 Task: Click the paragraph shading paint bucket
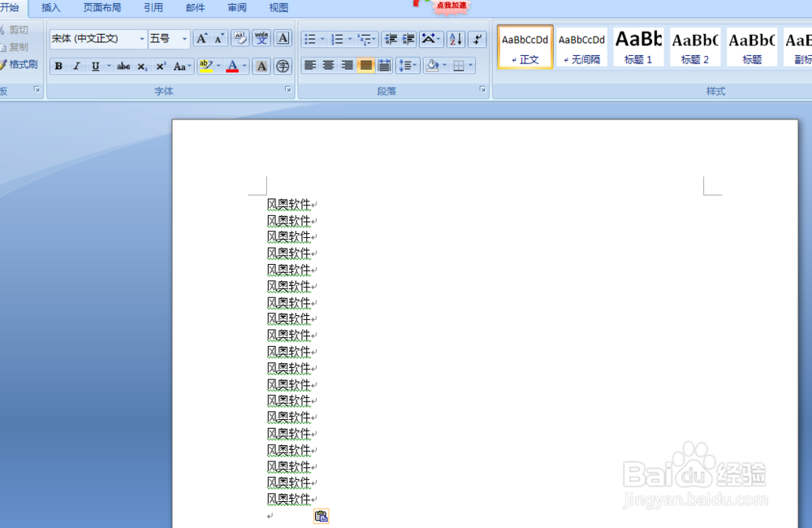[432, 65]
